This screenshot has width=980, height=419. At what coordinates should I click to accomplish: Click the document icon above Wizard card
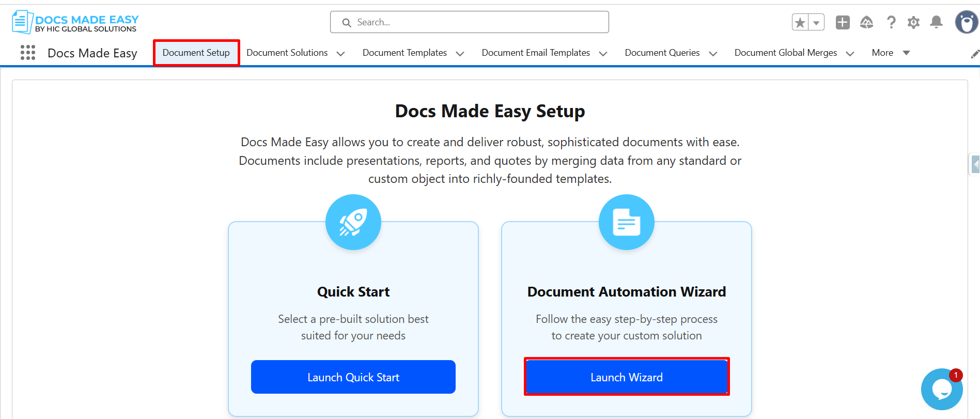tap(627, 222)
